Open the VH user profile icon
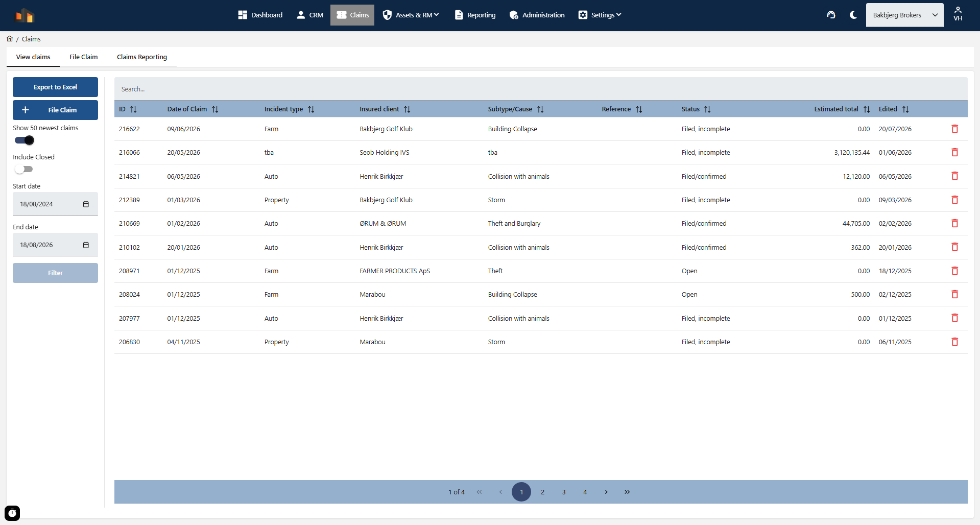The height and width of the screenshot is (525, 980). 958,14
